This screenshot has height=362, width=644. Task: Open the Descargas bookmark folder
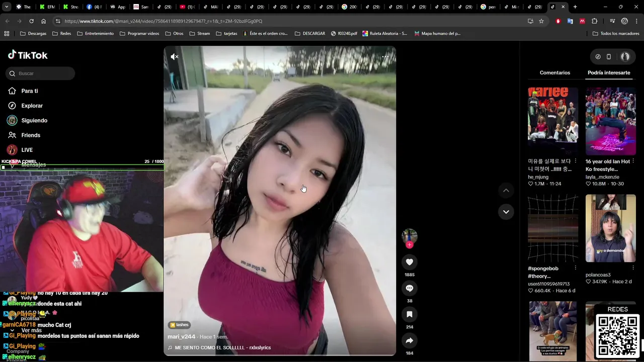(x=33, y=34)
